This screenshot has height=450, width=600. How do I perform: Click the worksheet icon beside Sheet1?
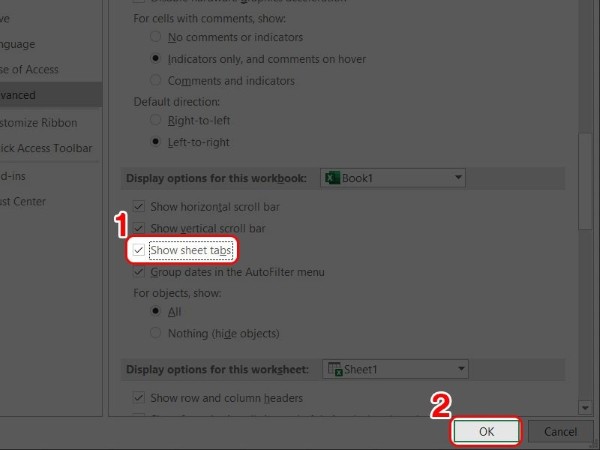(335, 369)
